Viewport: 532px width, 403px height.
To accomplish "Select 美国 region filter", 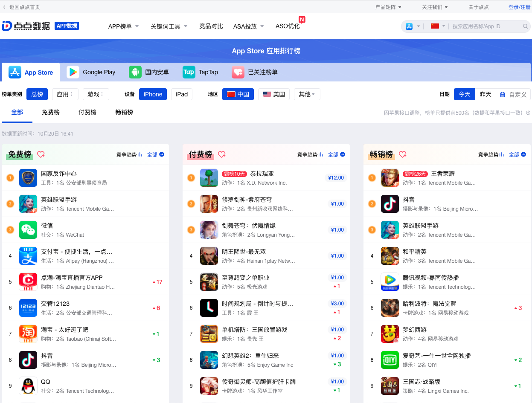I will click(274, 94).
